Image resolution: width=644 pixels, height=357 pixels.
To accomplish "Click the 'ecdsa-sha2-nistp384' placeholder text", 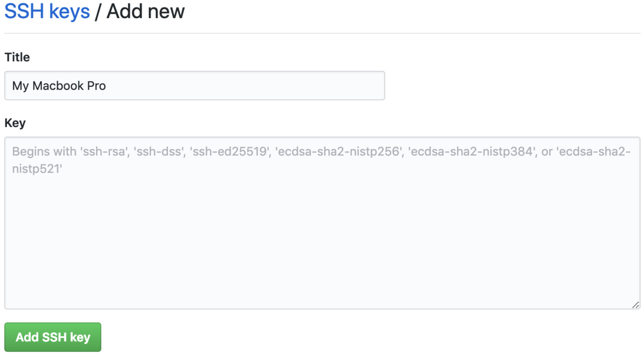I will tap(472, 152).
